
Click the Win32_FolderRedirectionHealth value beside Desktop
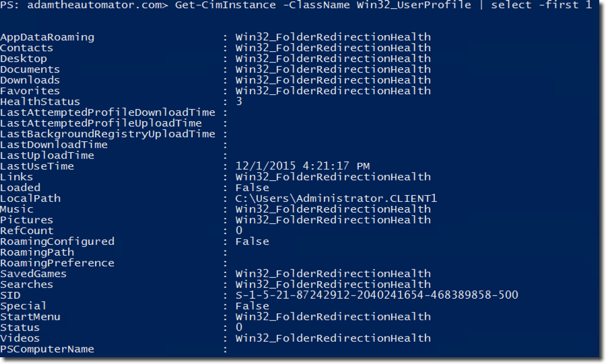[x=333, y=59]
